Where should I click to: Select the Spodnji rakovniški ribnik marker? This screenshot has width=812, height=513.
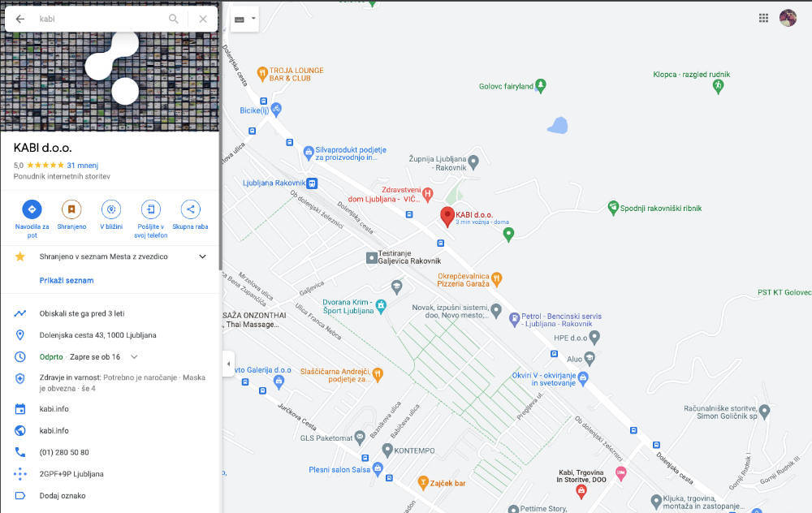(x=613, y=208)
